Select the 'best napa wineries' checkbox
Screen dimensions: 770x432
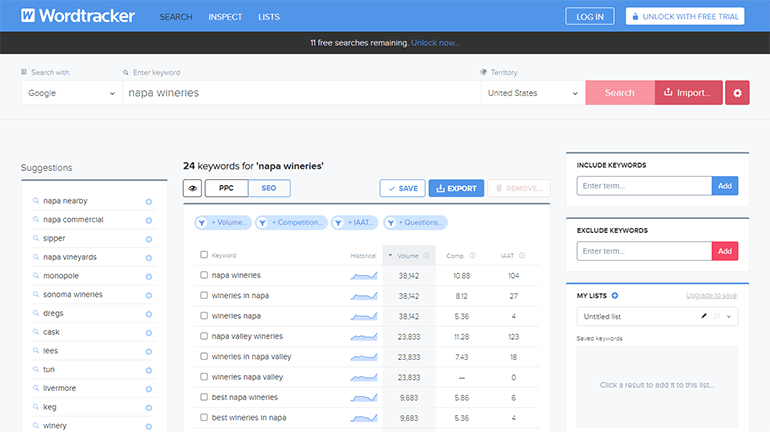point(204,397)
